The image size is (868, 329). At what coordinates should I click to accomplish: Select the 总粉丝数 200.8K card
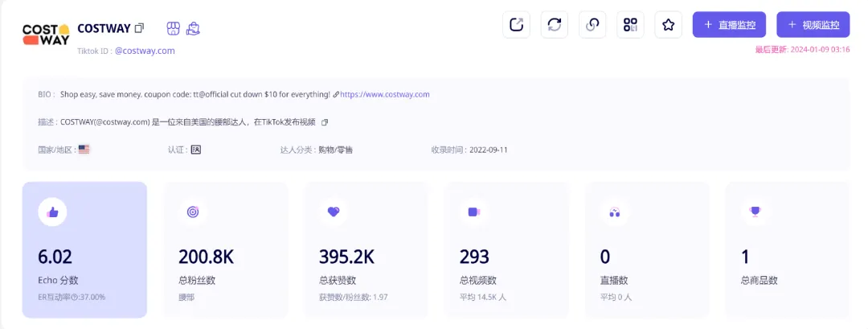pyautogui.click(x=226, y=250)
